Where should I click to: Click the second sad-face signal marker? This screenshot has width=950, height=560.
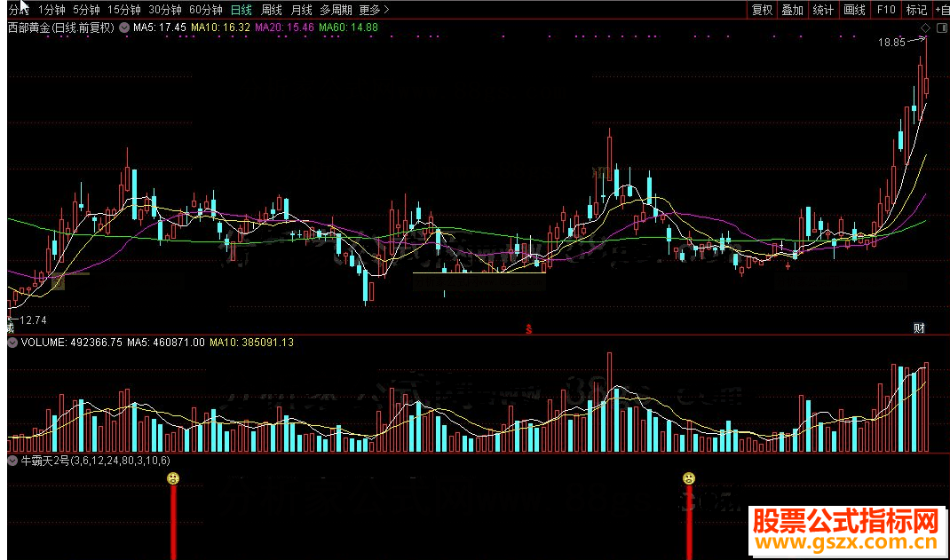(689, 478)
